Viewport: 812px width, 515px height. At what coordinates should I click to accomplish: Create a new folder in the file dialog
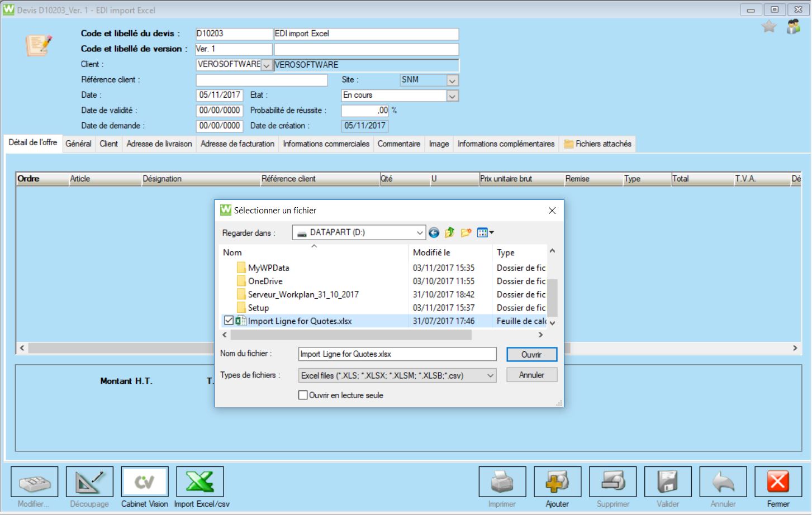[x=466, y=233]
